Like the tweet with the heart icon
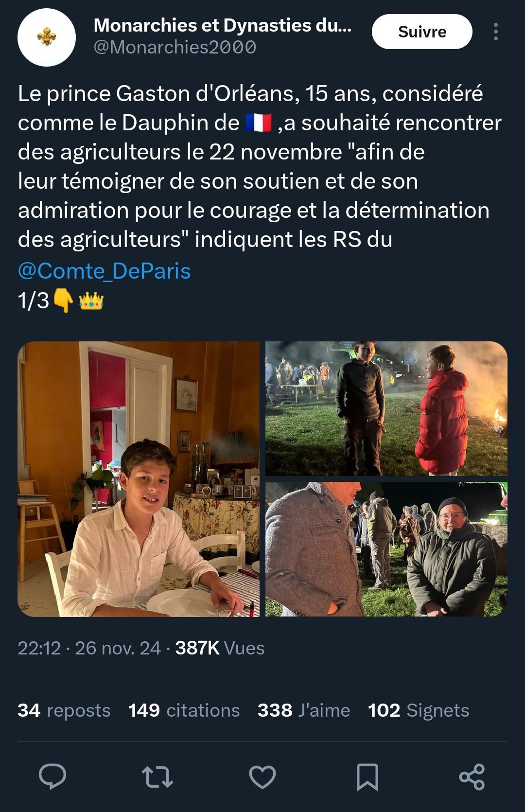Image resolution: width=525 pixels, height=812 pixels. tap(262, 777)
